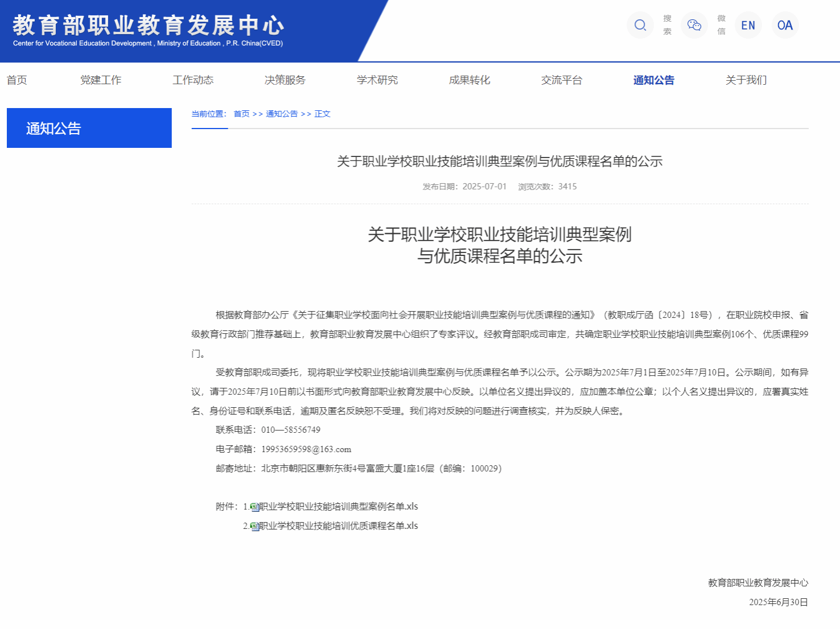Viewport: 840px width, 629px height.
Task: Click the blue 通知公告 sidebar heading
Action: coord(89,128)
